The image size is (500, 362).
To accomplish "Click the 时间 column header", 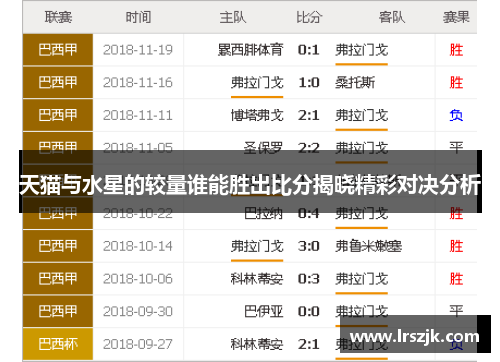I will coord(138,17).
